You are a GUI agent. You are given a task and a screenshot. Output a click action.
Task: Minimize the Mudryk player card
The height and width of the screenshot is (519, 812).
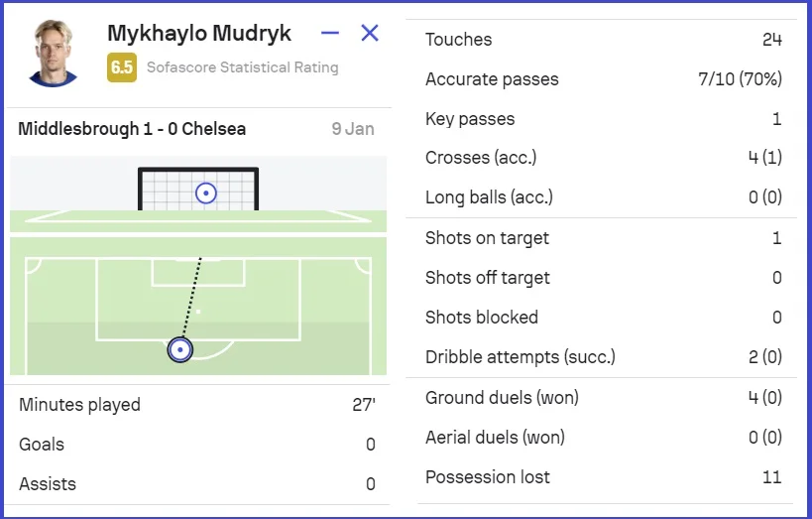coord(330,34)
